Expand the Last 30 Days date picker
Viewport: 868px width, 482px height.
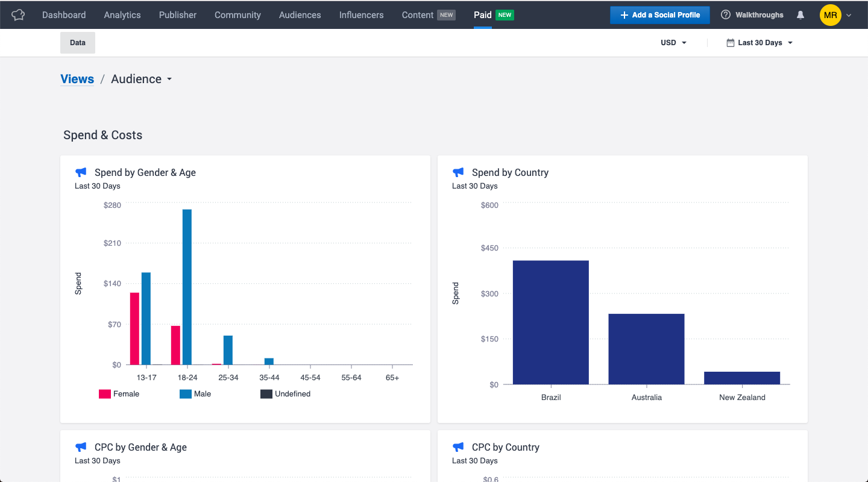pos(759,43)
